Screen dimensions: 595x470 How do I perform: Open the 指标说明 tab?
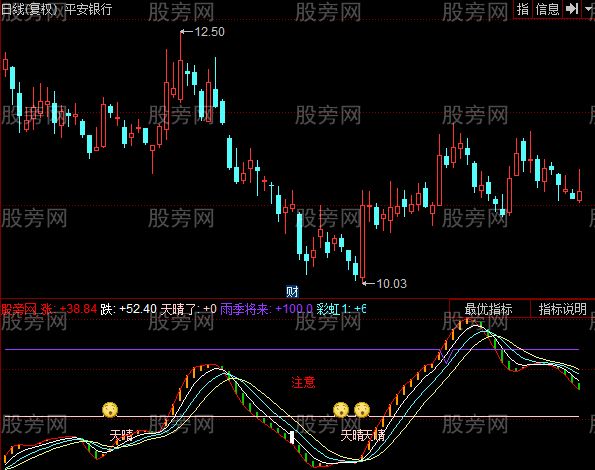562,309
